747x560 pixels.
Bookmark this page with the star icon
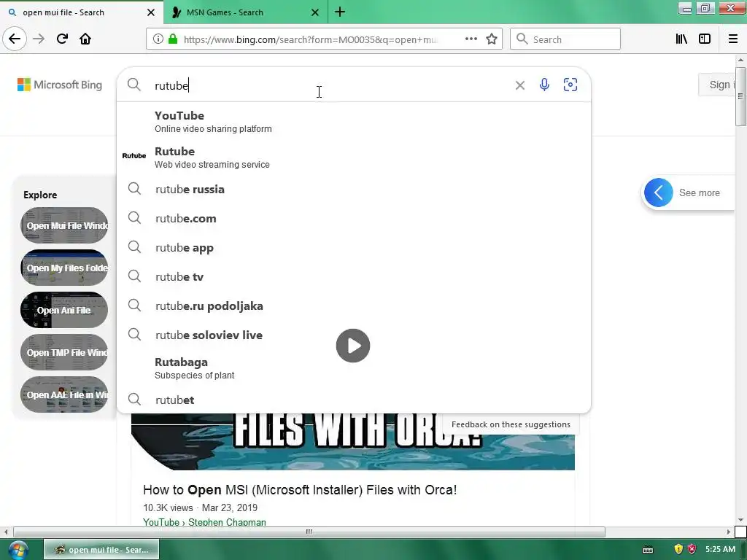(492, 39)
